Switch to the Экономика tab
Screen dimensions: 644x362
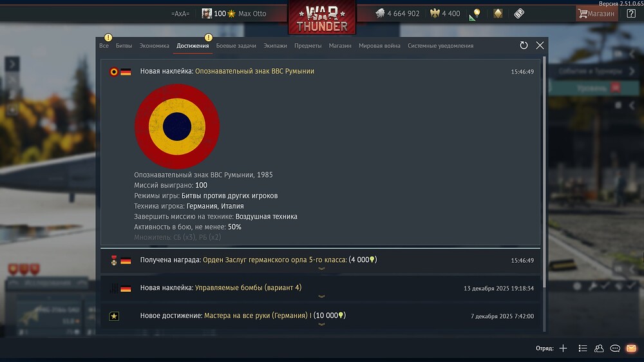(154, 46)
